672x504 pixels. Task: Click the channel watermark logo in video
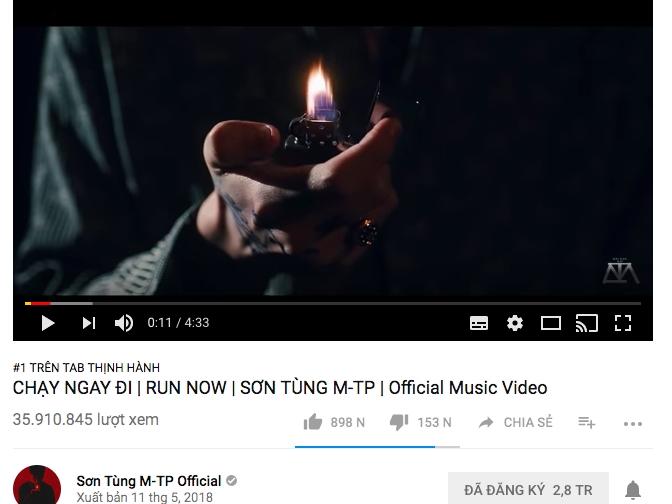(x=621, y=271)
